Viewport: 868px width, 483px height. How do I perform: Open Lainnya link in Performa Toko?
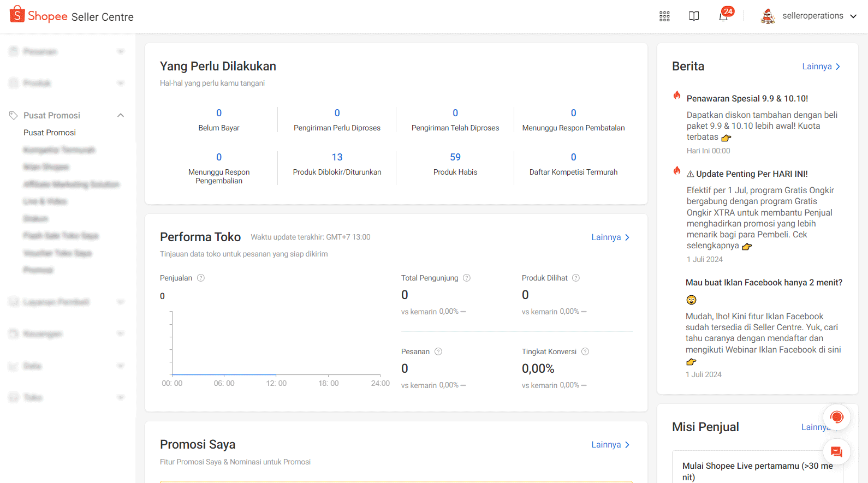click(x=610, y=237)
